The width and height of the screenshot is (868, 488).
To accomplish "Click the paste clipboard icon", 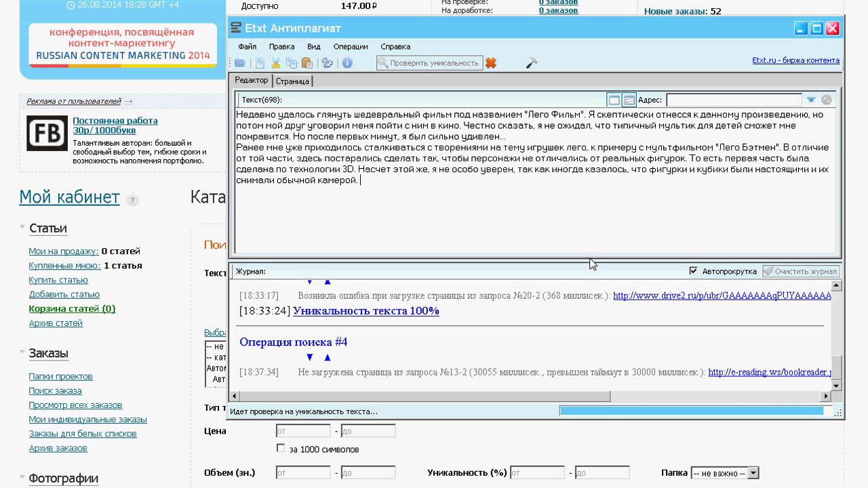I will point(307,63).
